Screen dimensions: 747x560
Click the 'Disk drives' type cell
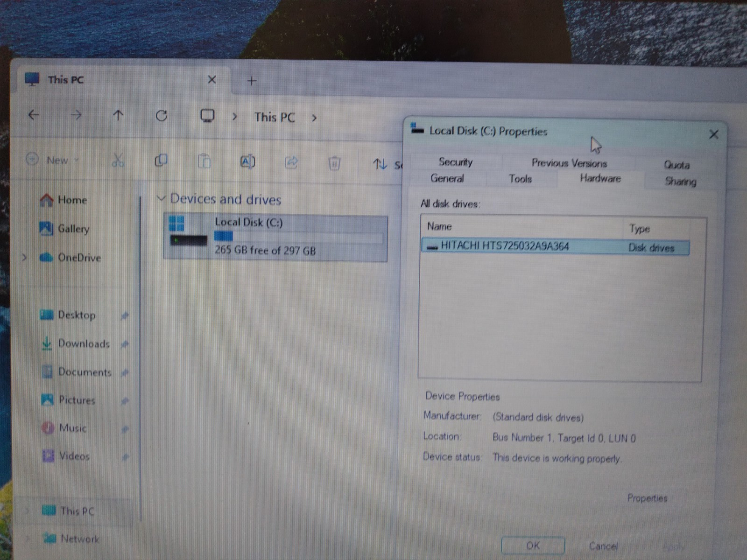pyautogui.click(x=651, y=248)
